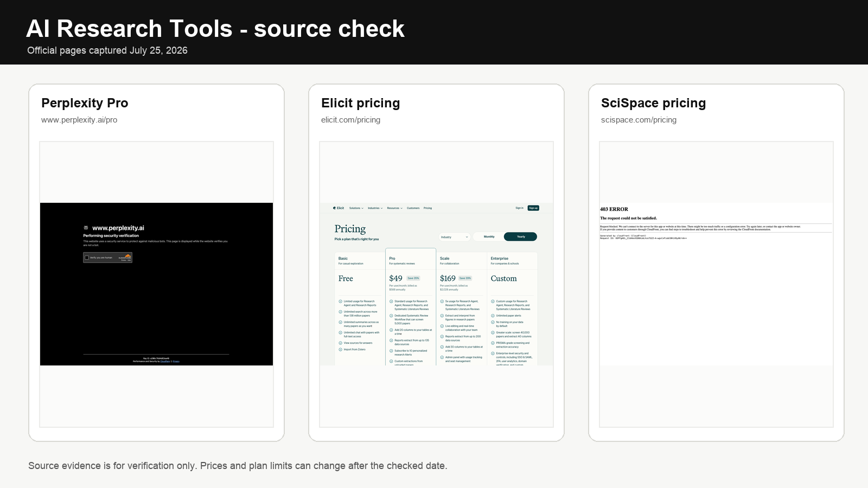Click 'The request could not be satisfied.' text
The height and width of the screenshot is (488, 868).
pyautogui.click(x=629, y=218)
